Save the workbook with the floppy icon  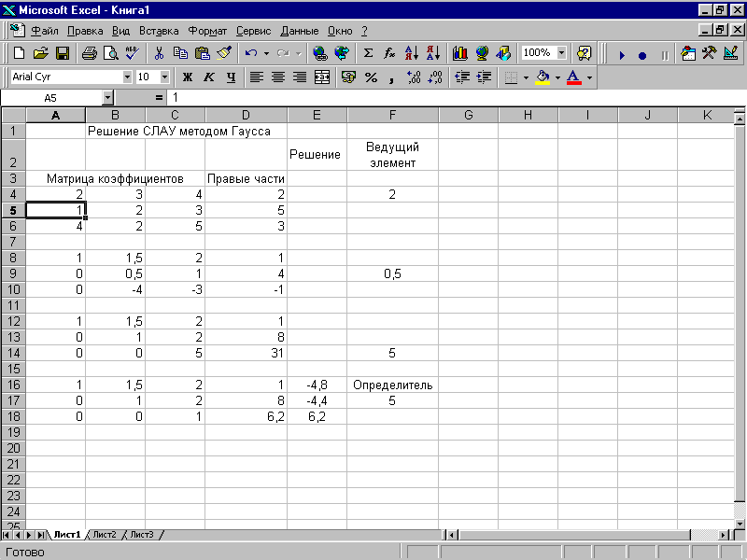pyautogui.click(x=63, y=53)
